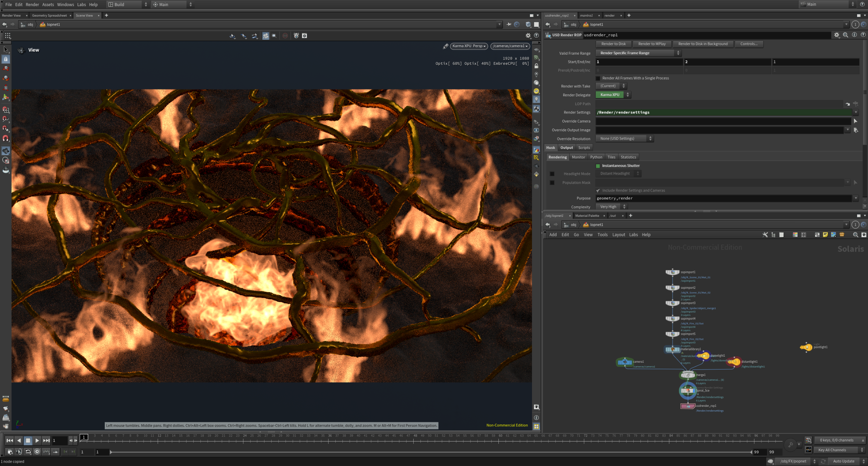Click the Render Settings path field
Screen dimensions: 868x466
pyautogui.click(x=724, y=112)
